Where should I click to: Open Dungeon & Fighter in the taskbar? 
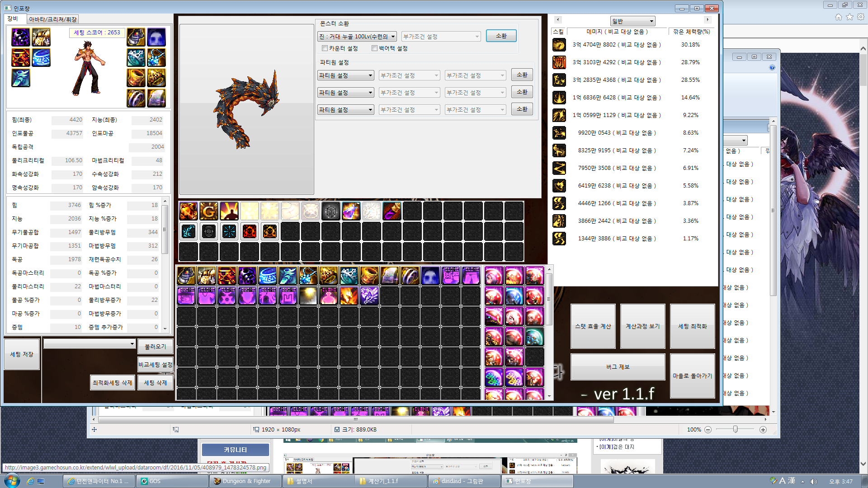click(x=246, y=481)
